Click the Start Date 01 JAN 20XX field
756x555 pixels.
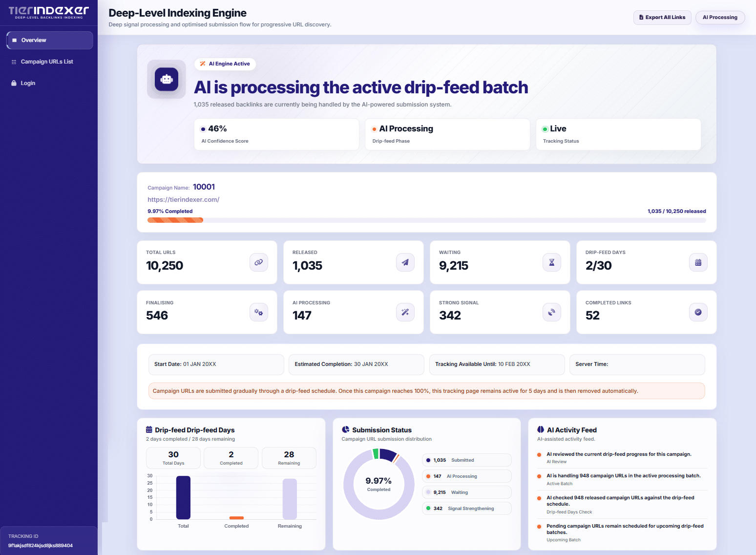(216, 364)
